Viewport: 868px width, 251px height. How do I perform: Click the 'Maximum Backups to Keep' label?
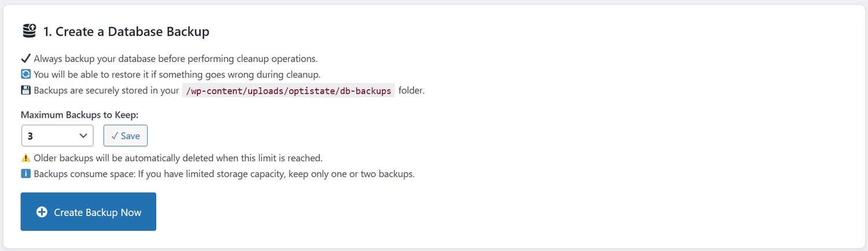point(79,115)
